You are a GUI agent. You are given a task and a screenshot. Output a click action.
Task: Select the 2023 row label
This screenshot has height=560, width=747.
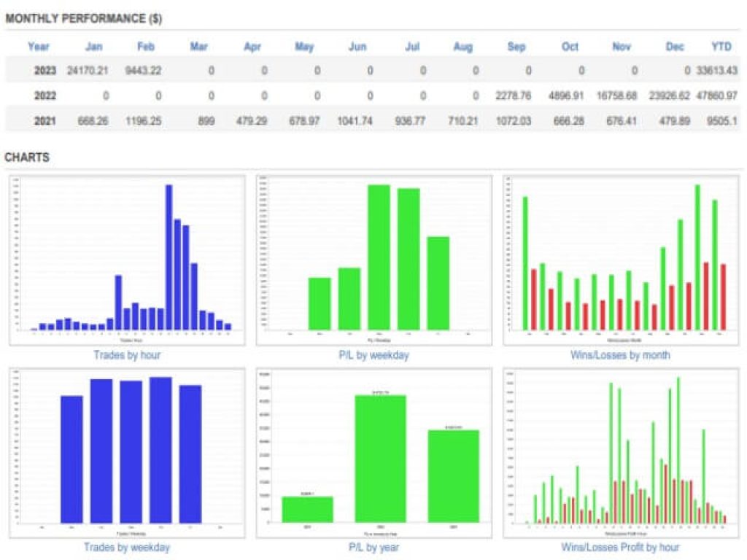(x=45, y=71)
